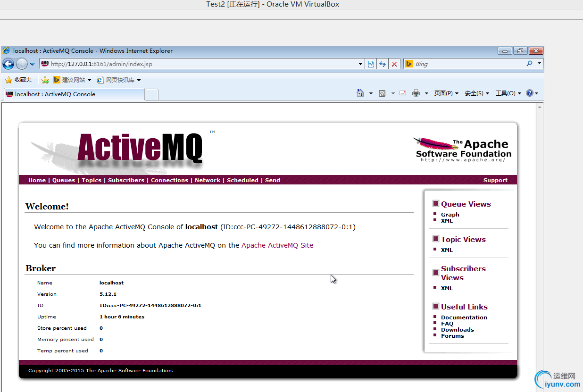Click the browser Forward arrow button

pyautogui.click(x=22, y=64)
